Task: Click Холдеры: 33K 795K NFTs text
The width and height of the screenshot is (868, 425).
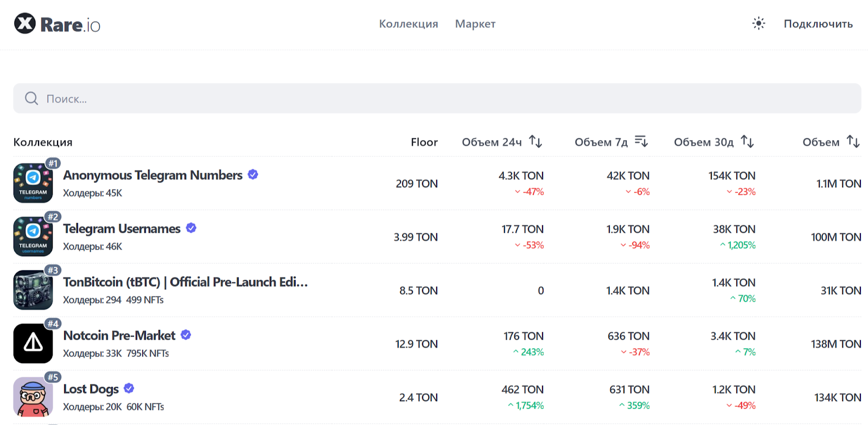Action: (x=116, y=353)
